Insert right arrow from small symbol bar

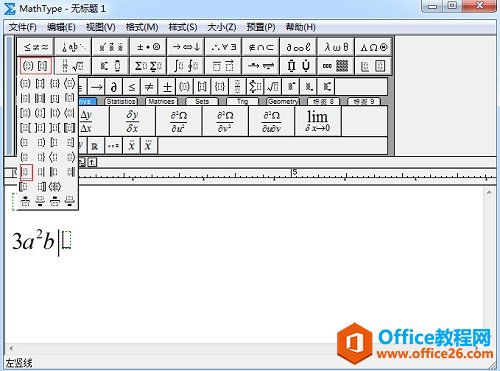click(x=96, y=87)
